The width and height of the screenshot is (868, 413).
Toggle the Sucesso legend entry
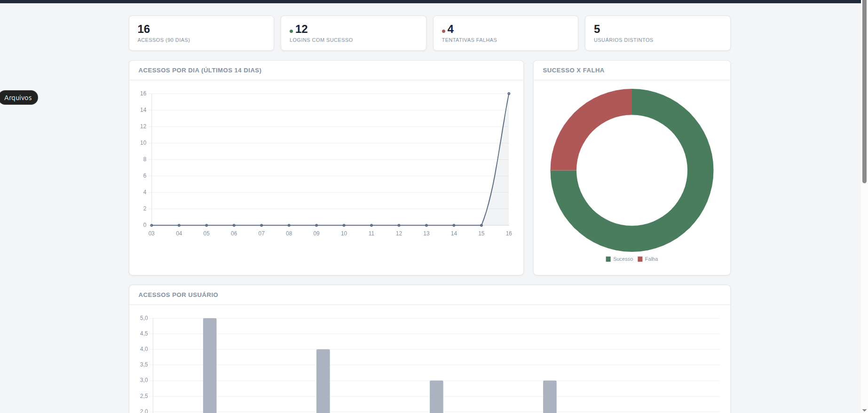(x=619, y=259)
